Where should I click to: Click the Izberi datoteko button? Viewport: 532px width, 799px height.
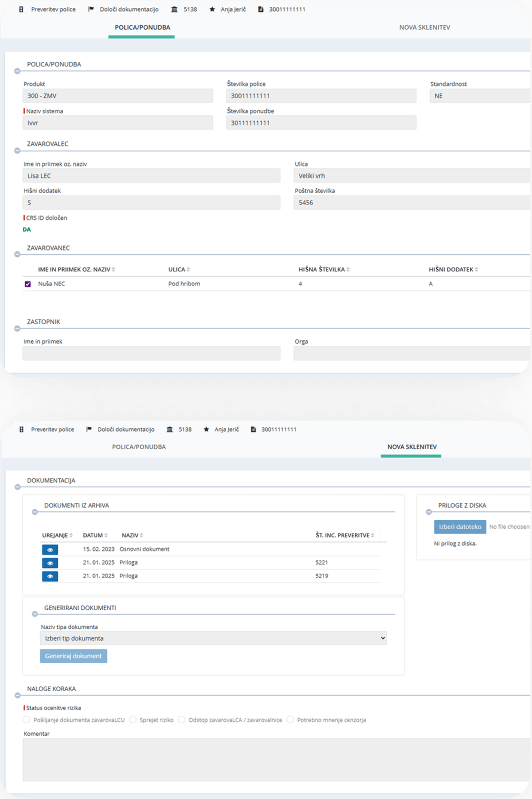(460, 527)
